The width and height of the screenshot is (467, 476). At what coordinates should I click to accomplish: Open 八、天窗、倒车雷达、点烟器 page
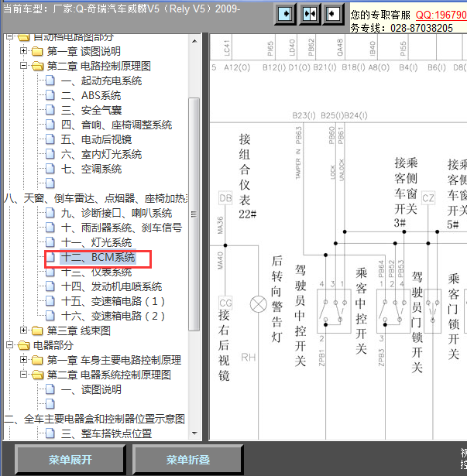(96, 198)
